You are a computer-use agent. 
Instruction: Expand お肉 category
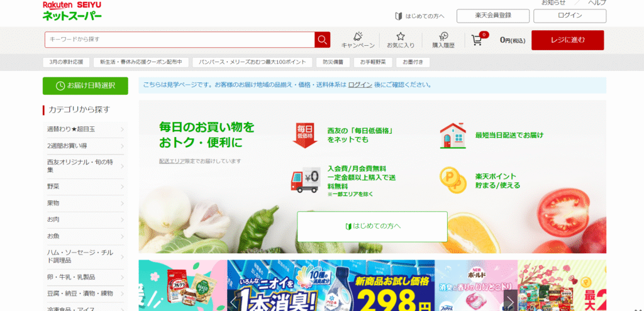tap(85, 219)
